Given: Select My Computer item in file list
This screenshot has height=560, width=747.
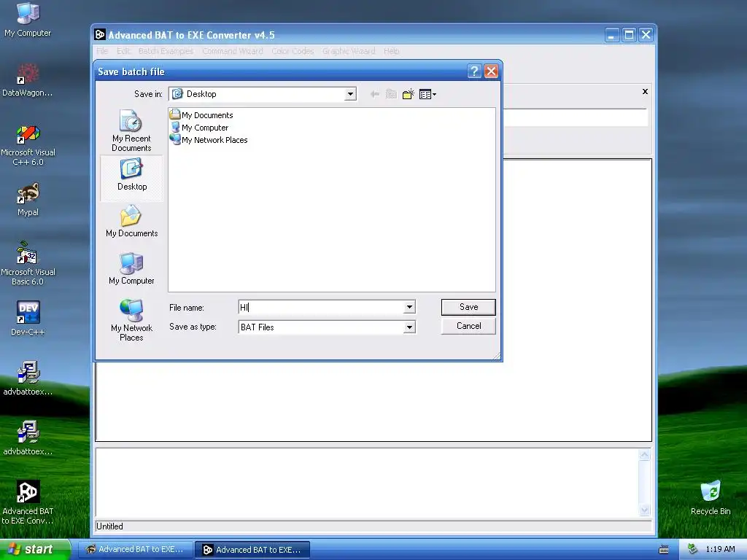Looking at the screenshot, I should coord(200,127).
